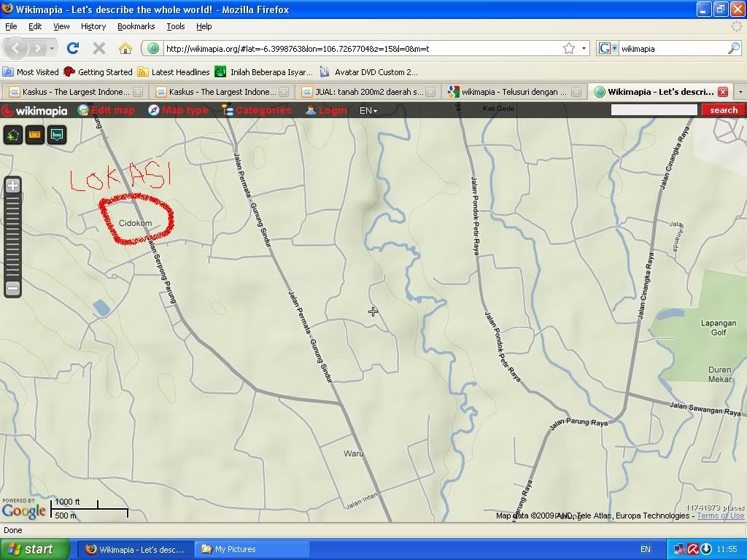Select the distance measure ruler tool
The width and height of the screenshot is (747, 560).
click(35, 135)
